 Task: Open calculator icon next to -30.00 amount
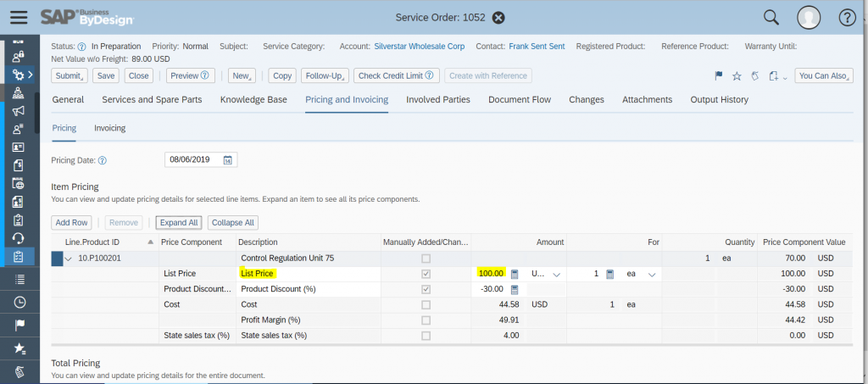coord(515,289)
